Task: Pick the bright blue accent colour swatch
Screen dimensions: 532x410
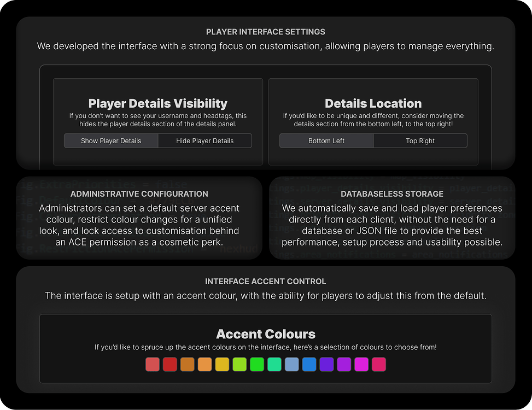Action: coord(309,364)
